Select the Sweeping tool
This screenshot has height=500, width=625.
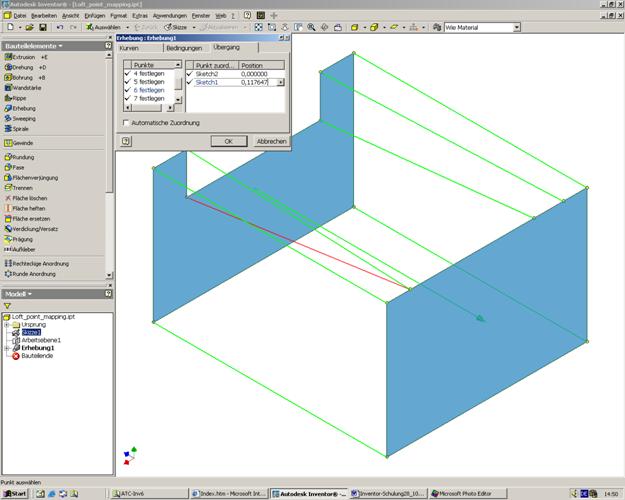[20, 119]
